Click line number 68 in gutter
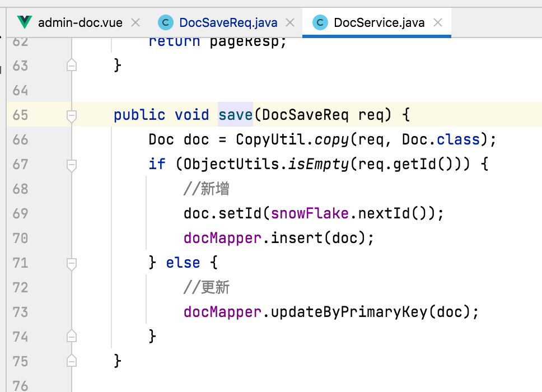542x392 pixels. [x=20, y=189]
